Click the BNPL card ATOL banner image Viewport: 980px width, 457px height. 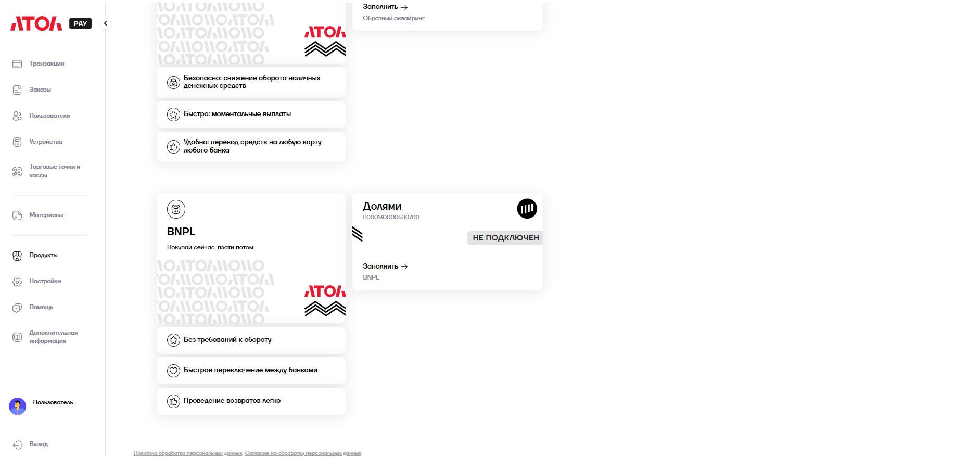pyautogui.click(x=251, y=291)
